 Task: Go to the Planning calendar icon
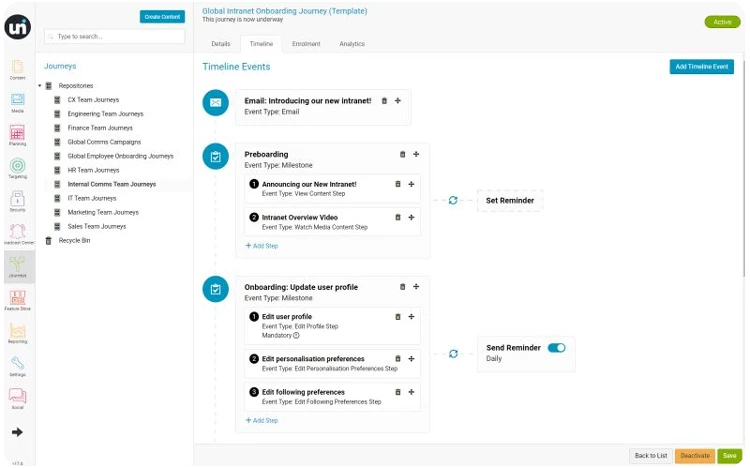(x=17, y=135)
